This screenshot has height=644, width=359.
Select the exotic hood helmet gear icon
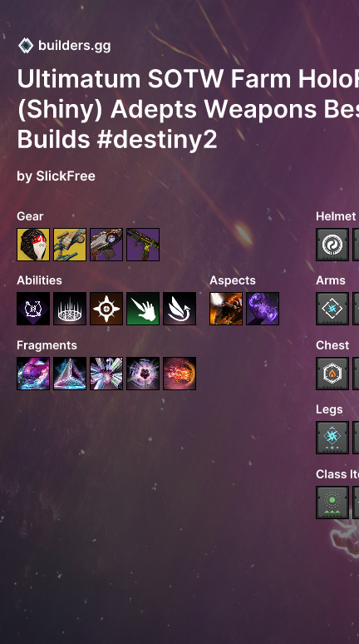pyautogui.click(x=33, y=245)
